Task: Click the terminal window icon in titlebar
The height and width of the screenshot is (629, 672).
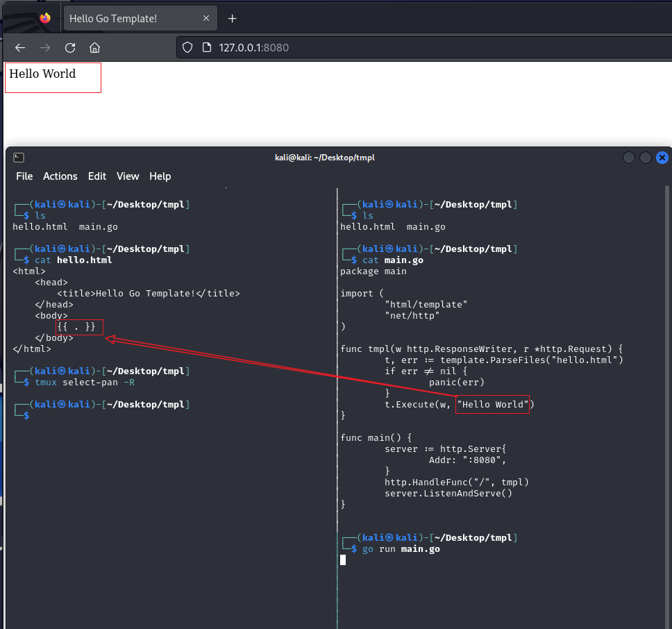Action: click(x=19, y=158)
